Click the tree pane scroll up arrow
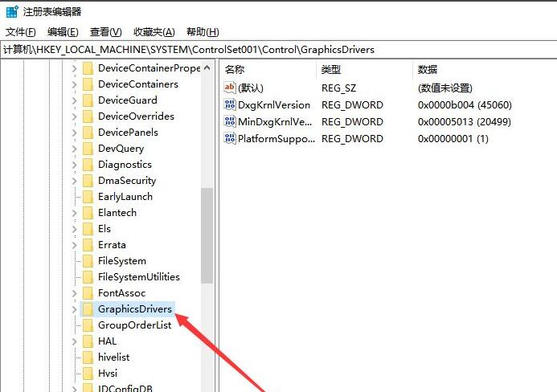 pyautogui.click(x=207, y=67)
